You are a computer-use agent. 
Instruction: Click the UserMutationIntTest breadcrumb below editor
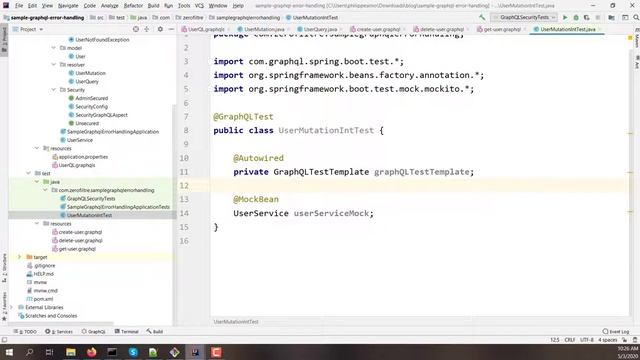coord(236,322)
